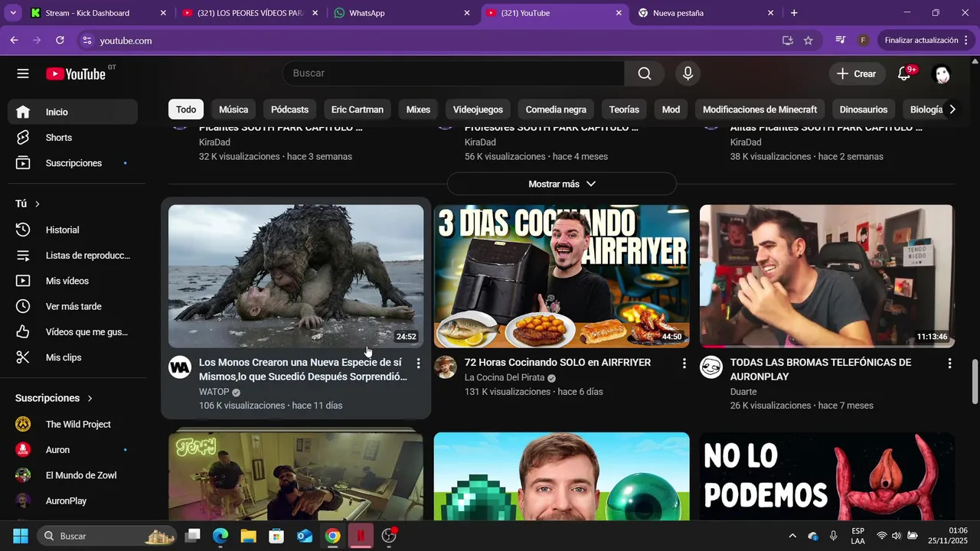Screen dimensions: 980x551
Task: Select the Videojuegos chip
Action: pos(478,109)
